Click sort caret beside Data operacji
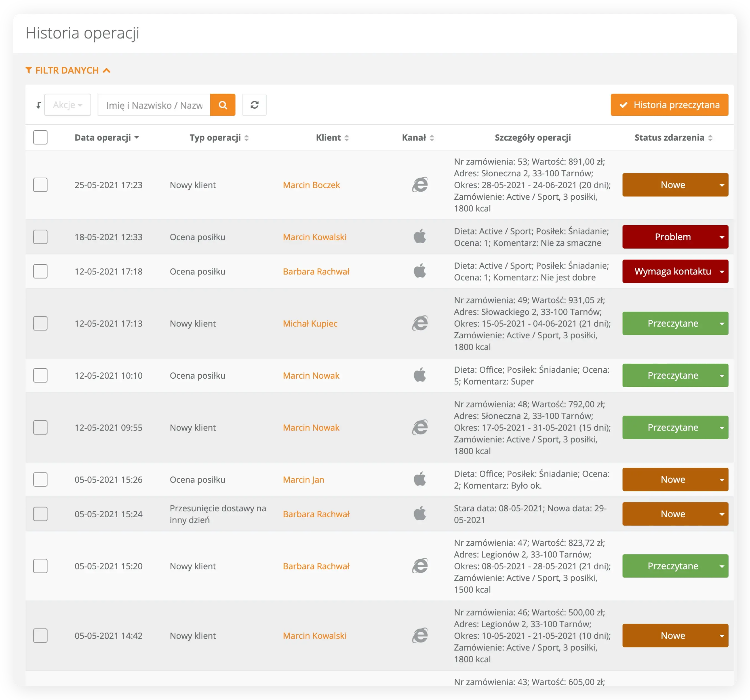 (x=137, y=138)
